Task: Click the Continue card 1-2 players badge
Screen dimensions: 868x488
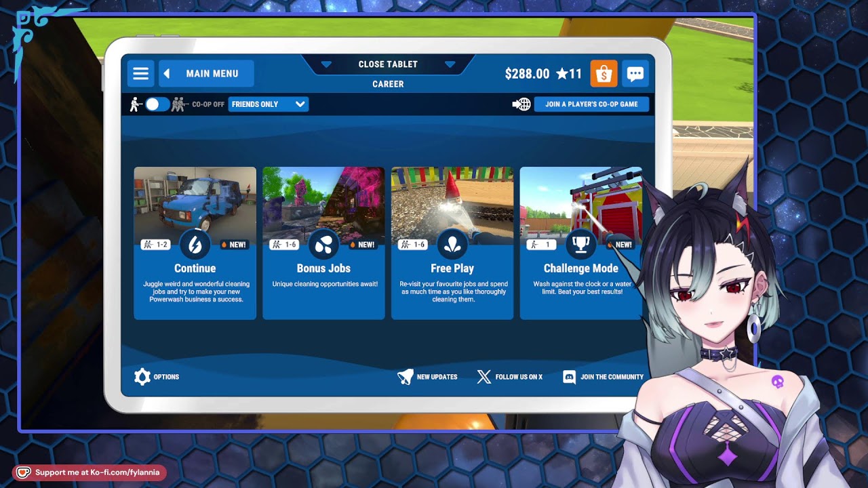Action: [155, 245]
